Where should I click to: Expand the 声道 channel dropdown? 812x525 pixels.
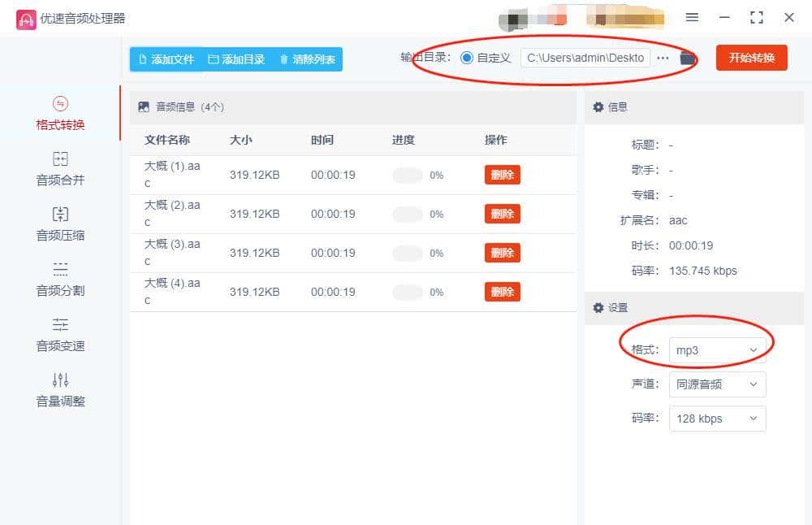pyautogui.click(x=717, y=384)
